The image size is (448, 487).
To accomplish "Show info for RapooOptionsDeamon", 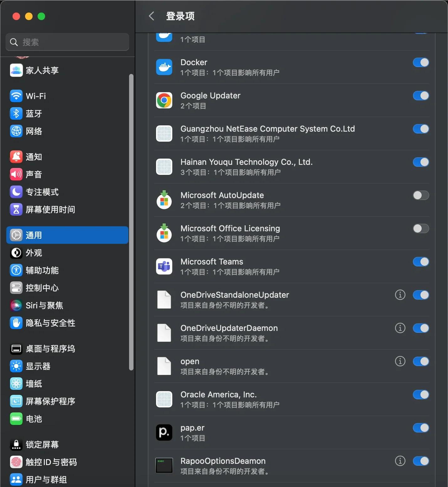I will 400,461.
